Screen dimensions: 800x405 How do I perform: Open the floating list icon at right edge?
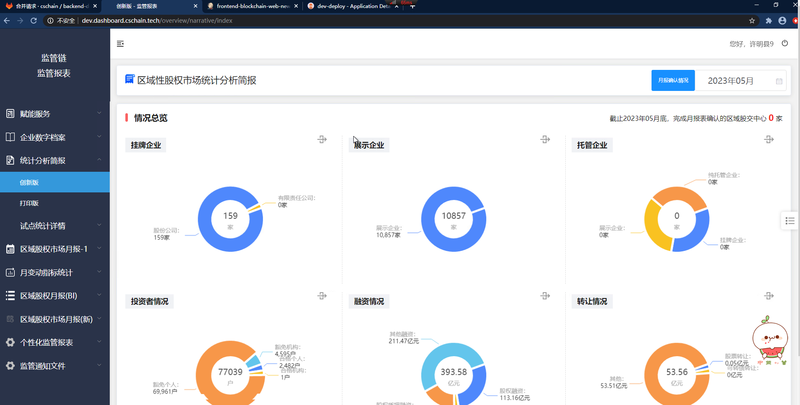pos(790,221)
